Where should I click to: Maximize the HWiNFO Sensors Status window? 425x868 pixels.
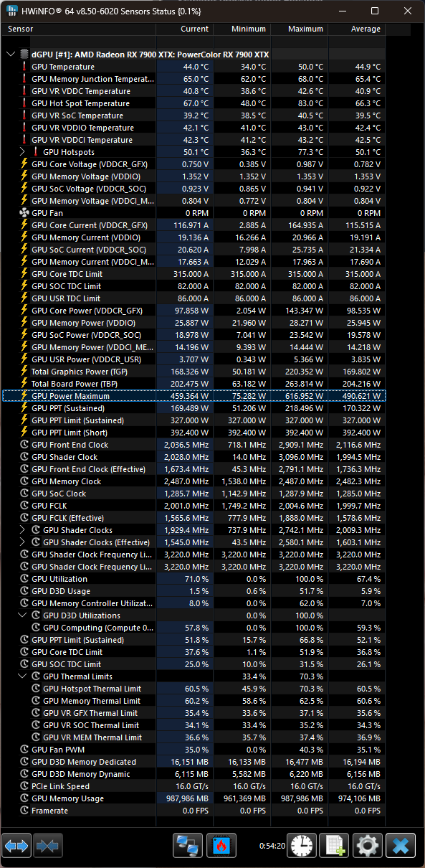tap(375, 11)
